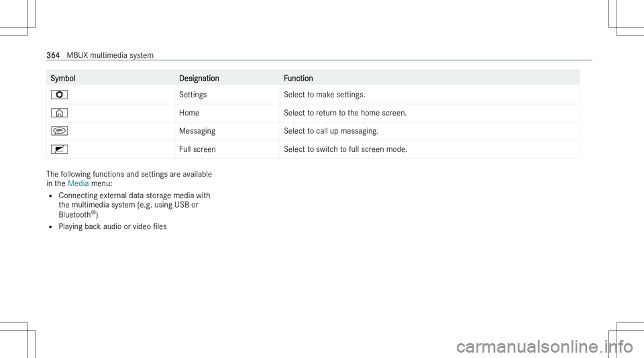Click the 'MBUX multimedia system' header title
This screenshot has width=644, height=358.
110,55
